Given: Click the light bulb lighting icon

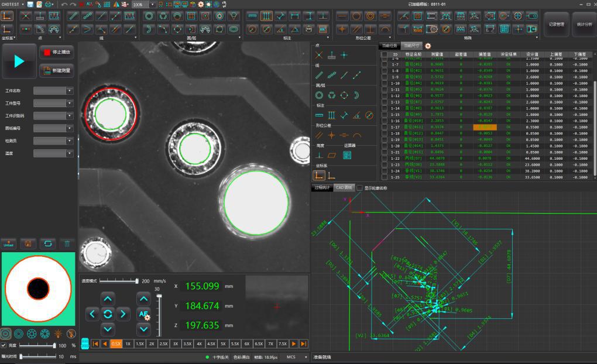Looking at the screenshot, I should (x=58, y=333).
